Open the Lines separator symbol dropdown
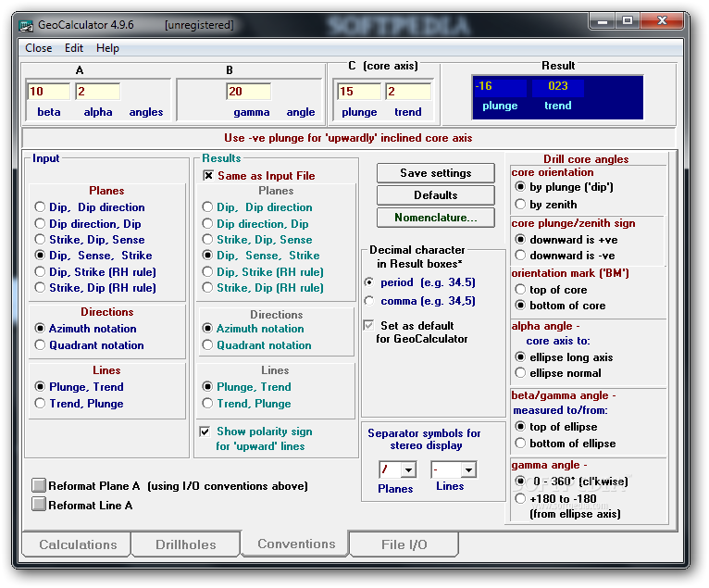This screenshot has width=709, height=588. point(468,470)
